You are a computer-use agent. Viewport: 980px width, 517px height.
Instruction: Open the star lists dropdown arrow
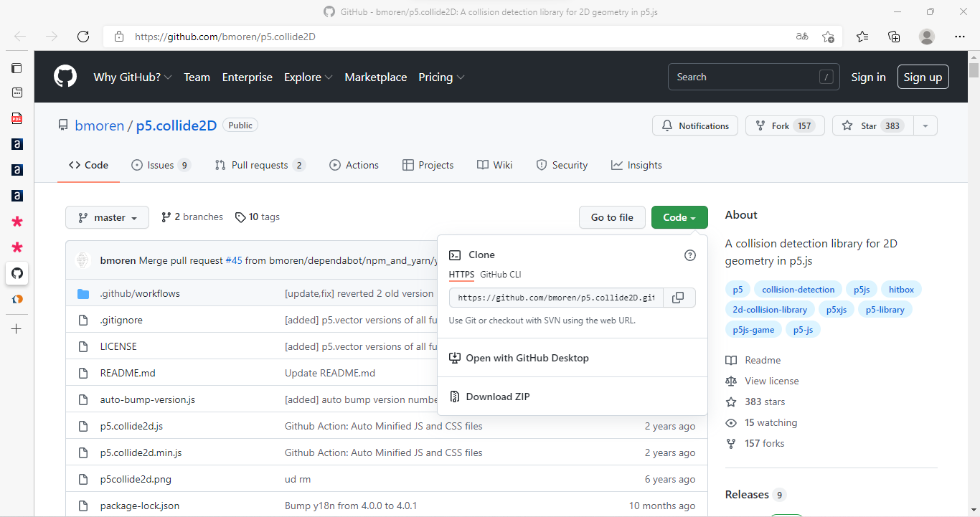(925, 125)
